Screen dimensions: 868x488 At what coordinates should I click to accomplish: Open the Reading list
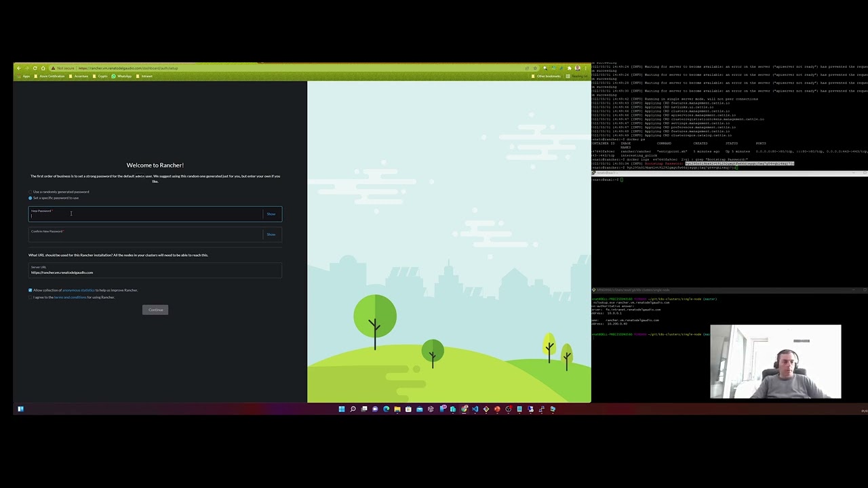[577, 76]
